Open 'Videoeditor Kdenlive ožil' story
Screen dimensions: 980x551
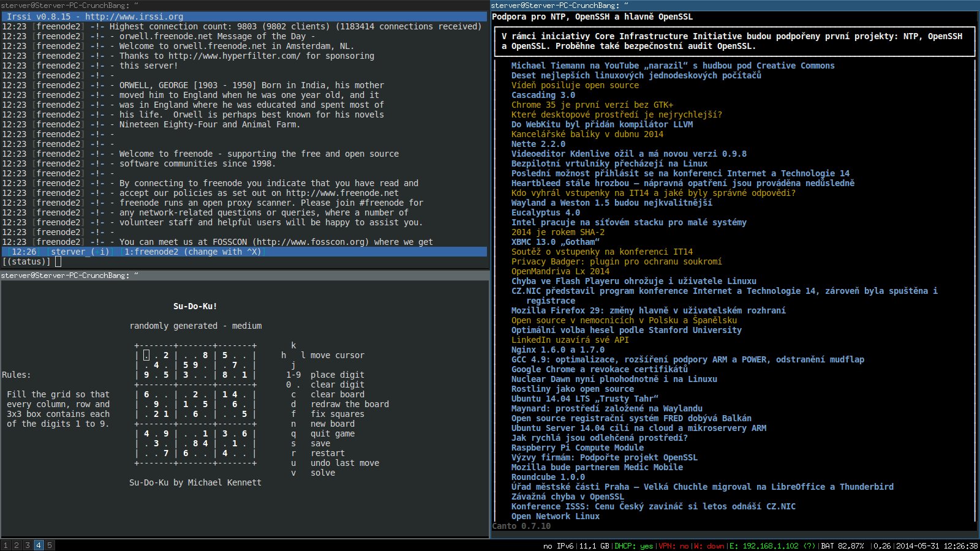coord(629,154)
